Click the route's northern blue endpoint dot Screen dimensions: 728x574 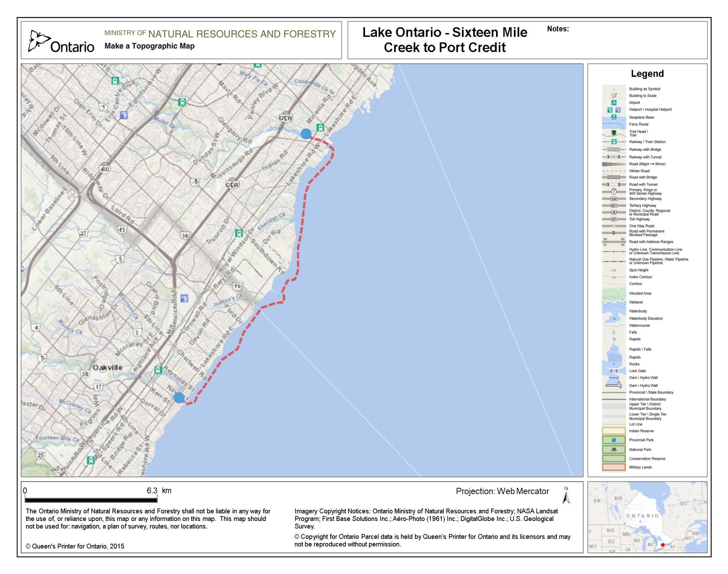point(306,134)
